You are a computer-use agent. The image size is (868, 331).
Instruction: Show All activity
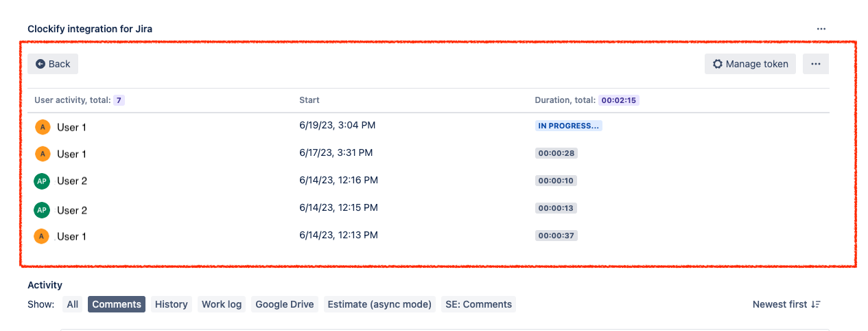[73, 304]
